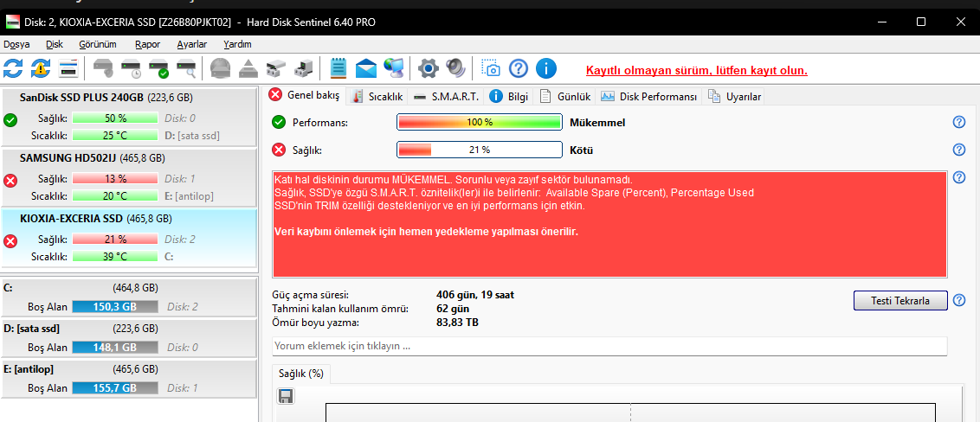The width and height of the screenshot is (980, 422).
Task: Click the comment field Yorum eklemek için tıklayın
Action: pyautogui.click(x=609, y=346)
